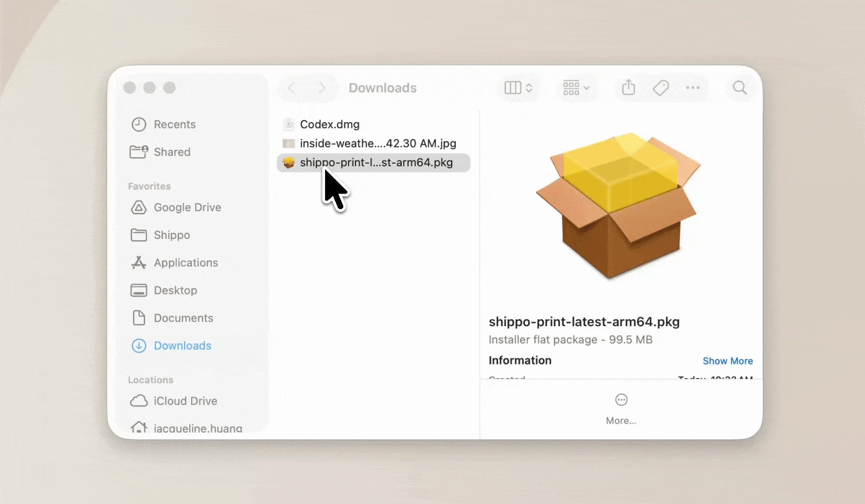This screenshot has height=504, width=865.
Task: Click the Applications sidebar icon
Action: tap(139, 263)
